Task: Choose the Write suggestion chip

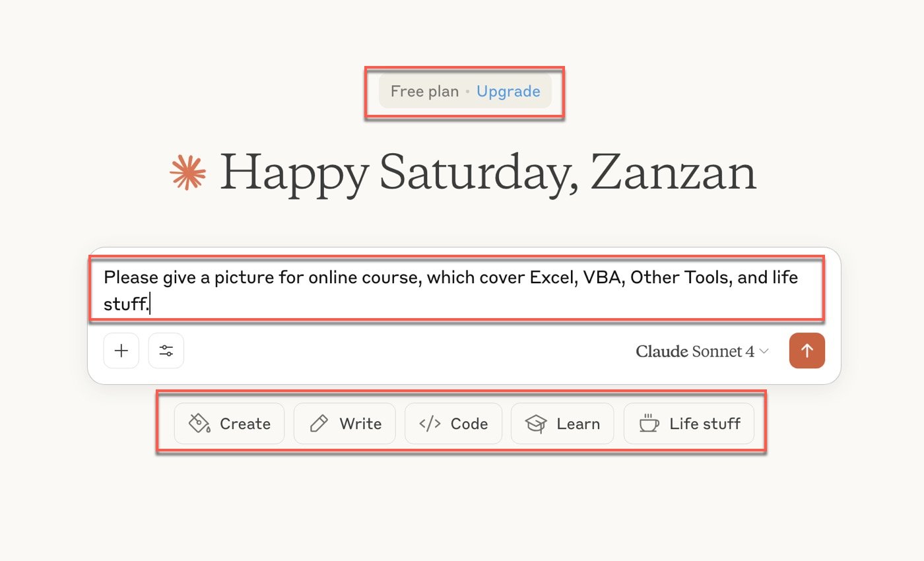Action: pos(345,423)
